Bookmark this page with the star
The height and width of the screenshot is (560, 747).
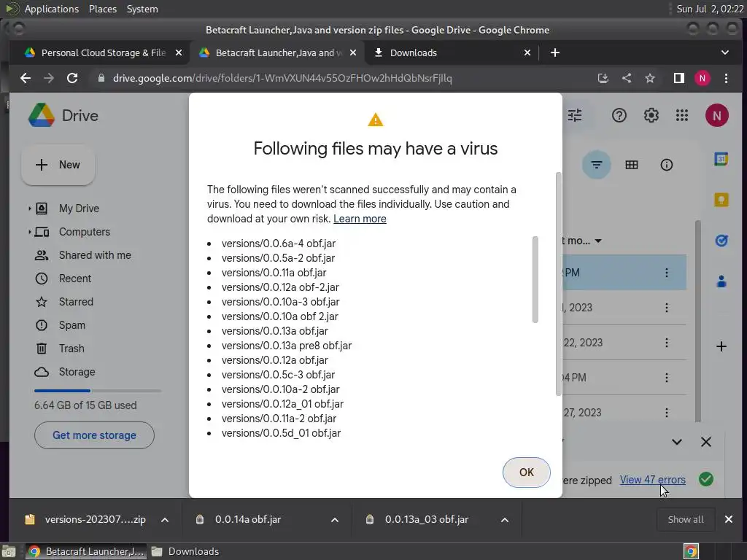[x=650, y=78]
